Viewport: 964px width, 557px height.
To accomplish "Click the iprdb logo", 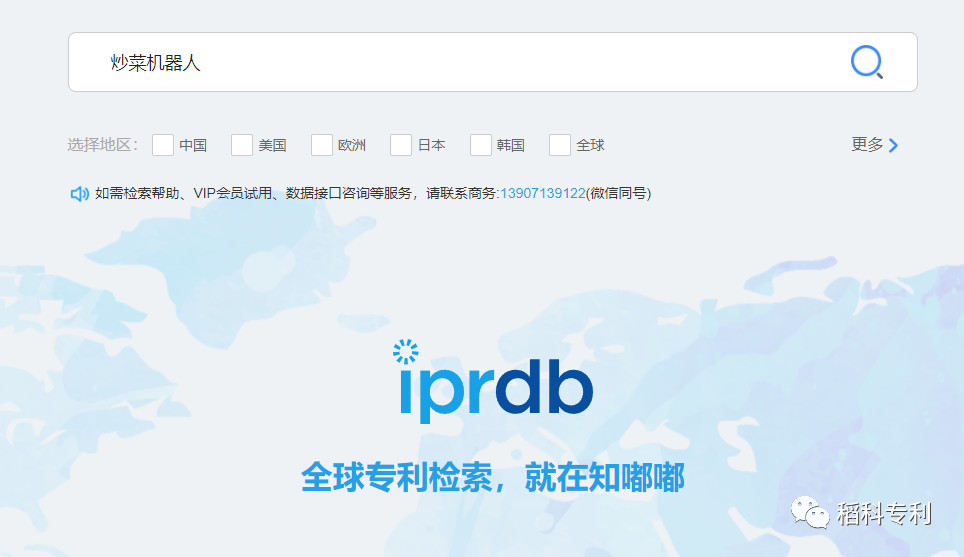I will 494,381.
